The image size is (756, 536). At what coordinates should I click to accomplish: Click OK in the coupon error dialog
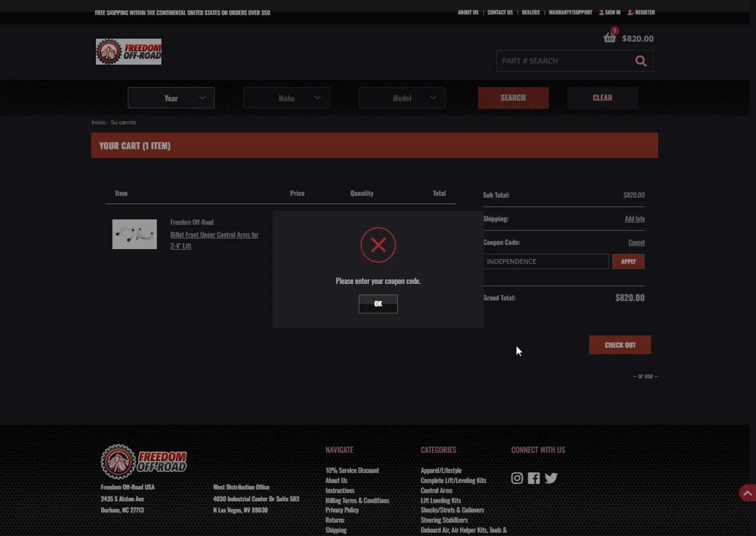click(378, 304)
